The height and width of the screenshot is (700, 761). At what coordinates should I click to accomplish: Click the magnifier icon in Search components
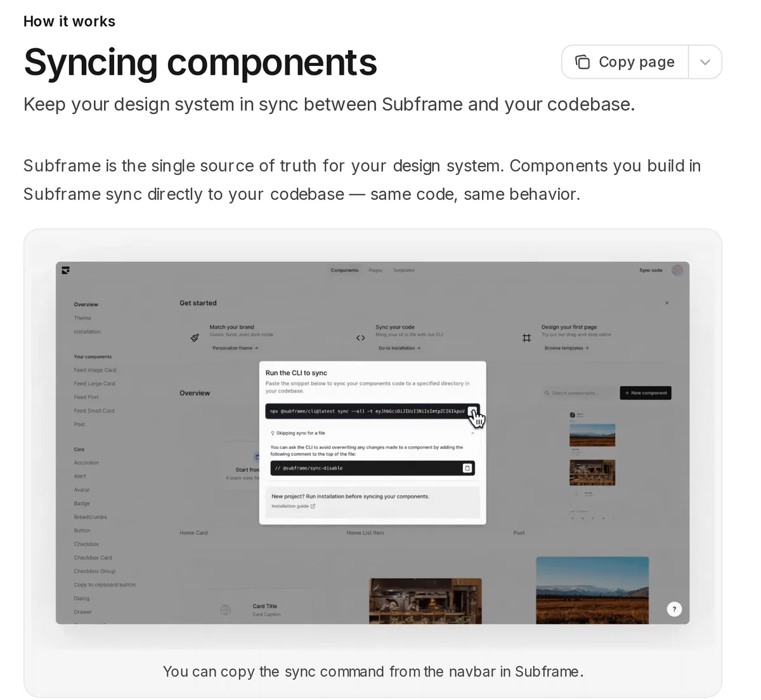pyautogui.click(x=547, y=393)
